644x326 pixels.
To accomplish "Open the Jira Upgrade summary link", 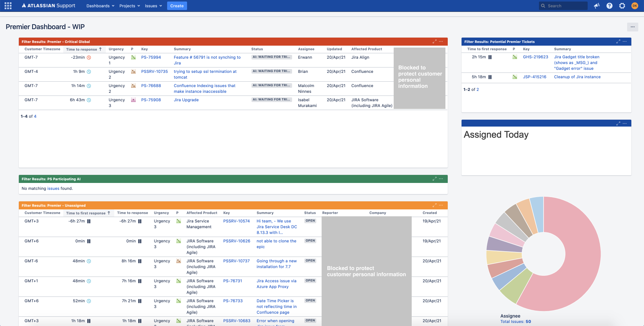I will [186, 100].
